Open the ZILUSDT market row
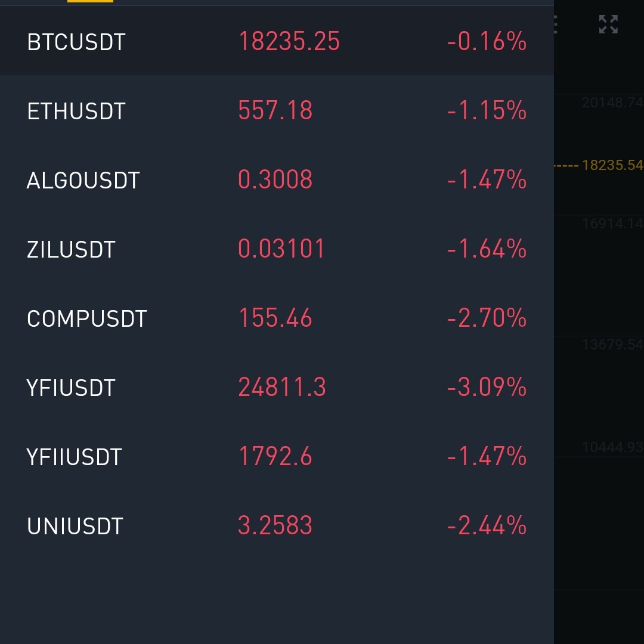The height and width of the screenshot is (644, 644). point(71,250)
